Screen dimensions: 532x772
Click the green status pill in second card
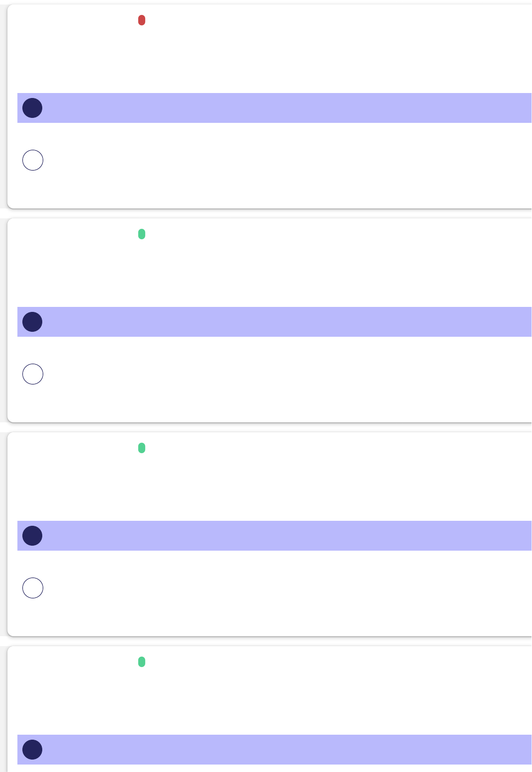coord(142,234)
